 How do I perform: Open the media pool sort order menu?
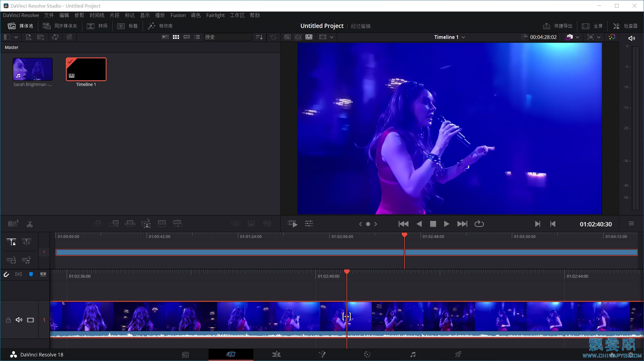point(259,37)
